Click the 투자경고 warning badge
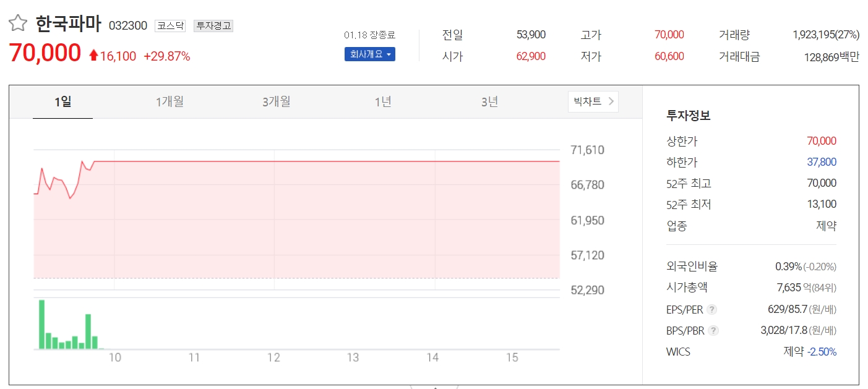868x389 pixels. pyautogui.click(x=213, y=26)
